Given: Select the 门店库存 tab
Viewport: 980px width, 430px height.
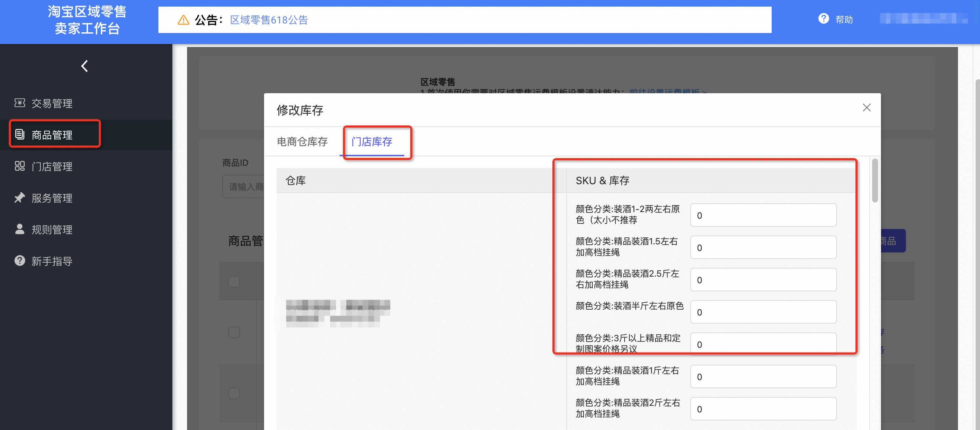Looking at the screenshot, I should pyautogui.click(x=372, y=142).
